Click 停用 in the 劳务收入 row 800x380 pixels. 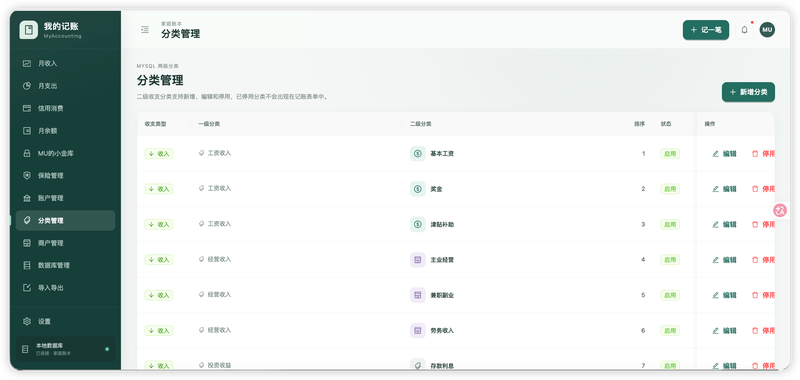tap(763, 331)
